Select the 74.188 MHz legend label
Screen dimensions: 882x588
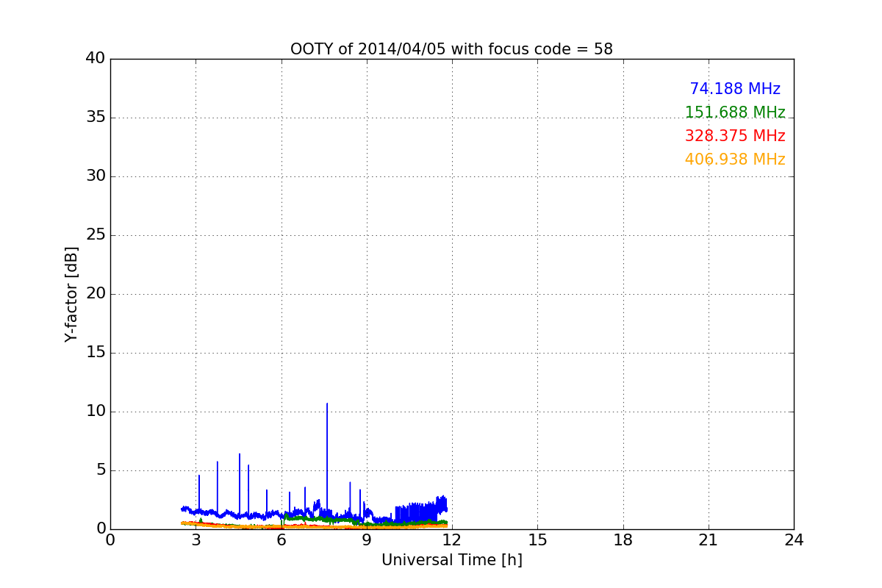coord(735,89)
